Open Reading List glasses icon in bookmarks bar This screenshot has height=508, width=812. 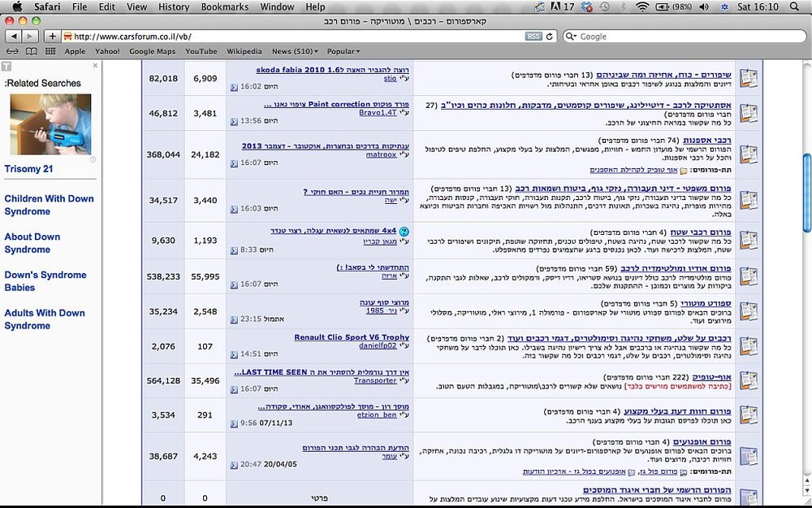(x=12, y=51)
